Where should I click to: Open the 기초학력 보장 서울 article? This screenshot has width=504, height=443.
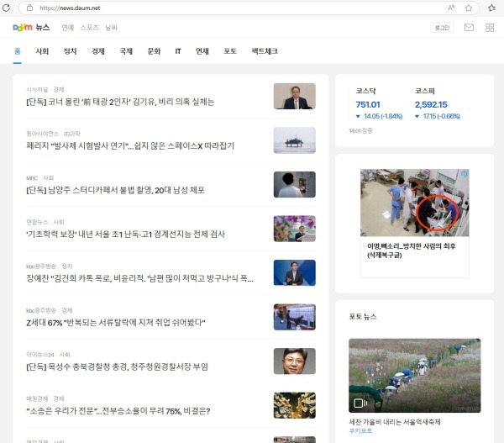click(125, 235)
